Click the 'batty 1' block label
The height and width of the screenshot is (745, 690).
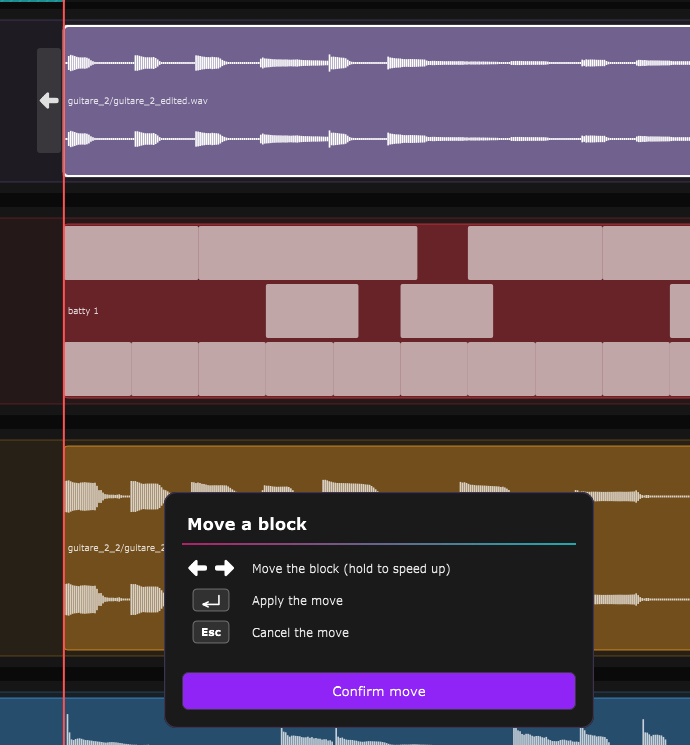(x=83, y=311)
